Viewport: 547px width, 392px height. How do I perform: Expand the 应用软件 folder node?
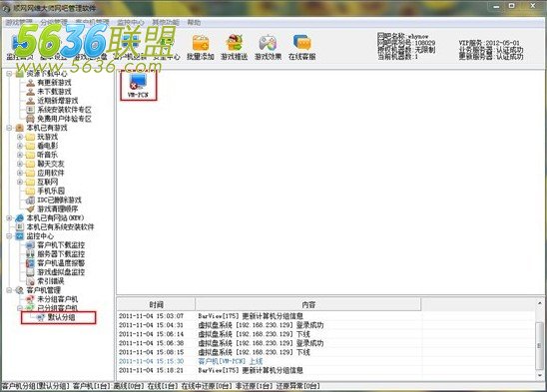pyautogui.click(x=20, y=173)
